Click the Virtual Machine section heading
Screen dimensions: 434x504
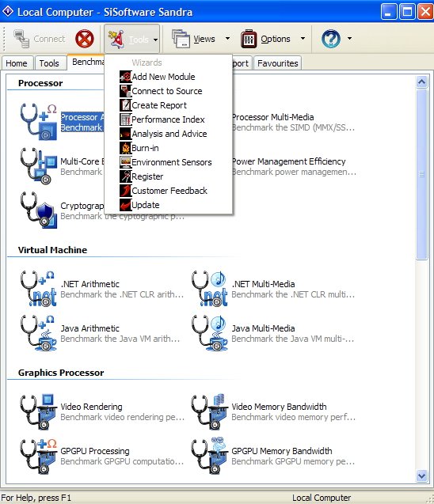coord(52,250)
